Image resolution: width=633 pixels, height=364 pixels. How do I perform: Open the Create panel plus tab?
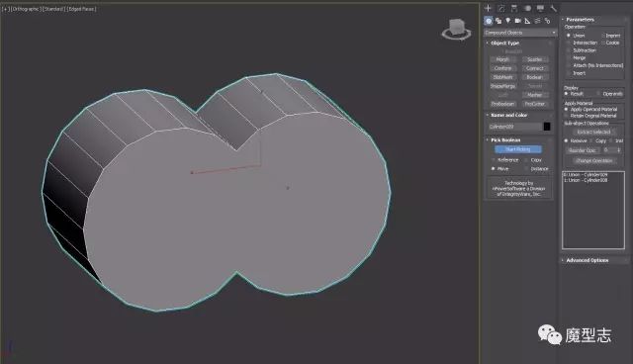488,8
